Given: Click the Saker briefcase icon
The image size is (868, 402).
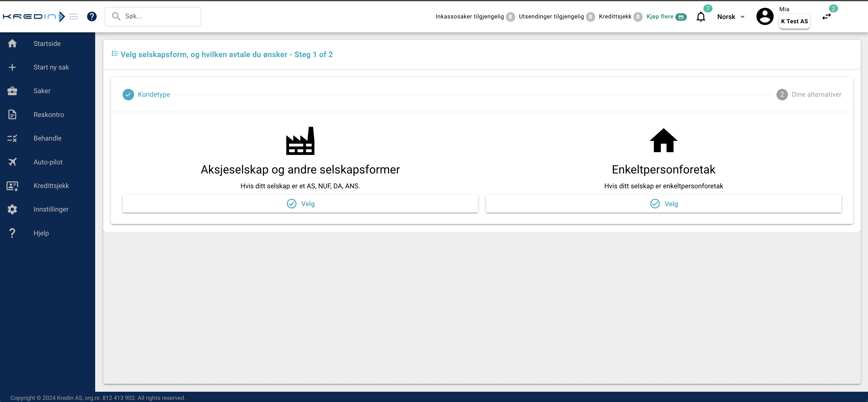Looking at the screenshot, I should click(12, 91).
